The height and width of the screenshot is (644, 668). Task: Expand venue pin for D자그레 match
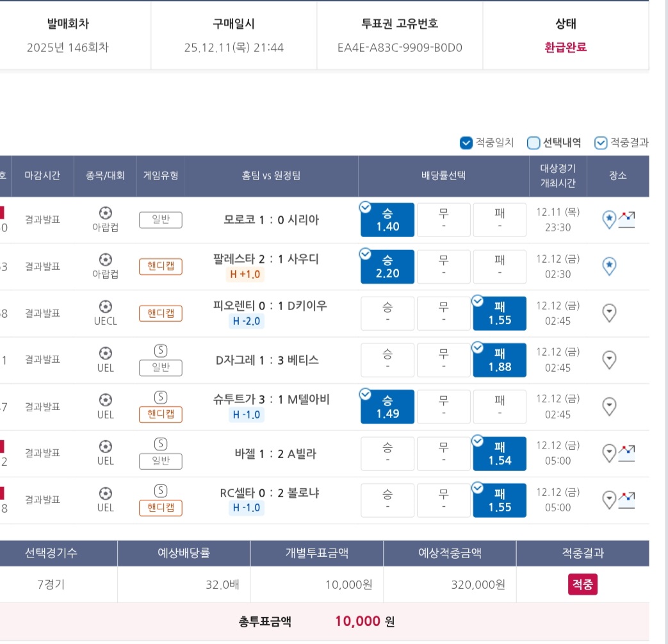610,359
